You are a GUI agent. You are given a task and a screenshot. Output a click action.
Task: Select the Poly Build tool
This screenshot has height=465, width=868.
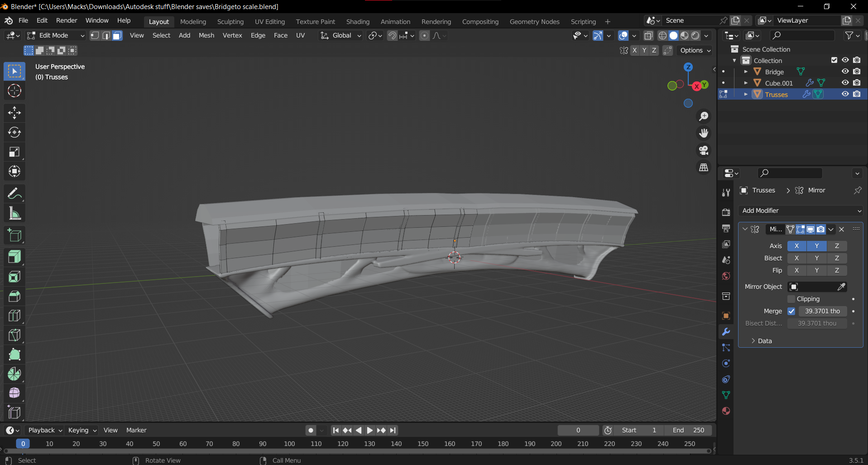click(x=14, y=355)
